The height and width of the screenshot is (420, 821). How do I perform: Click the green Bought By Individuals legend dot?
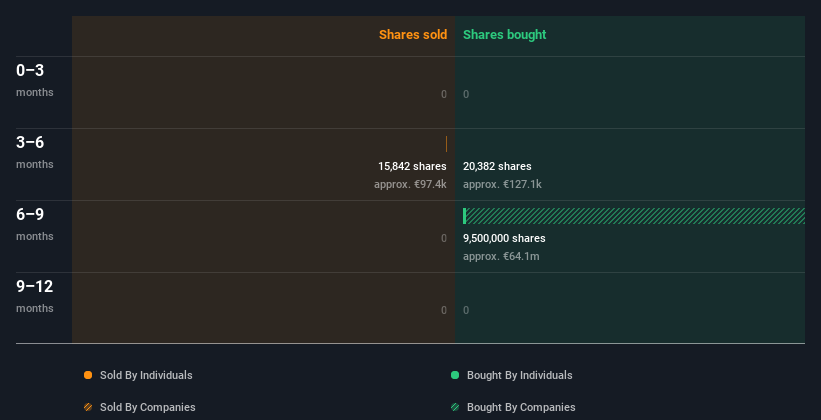click(455, 375)
